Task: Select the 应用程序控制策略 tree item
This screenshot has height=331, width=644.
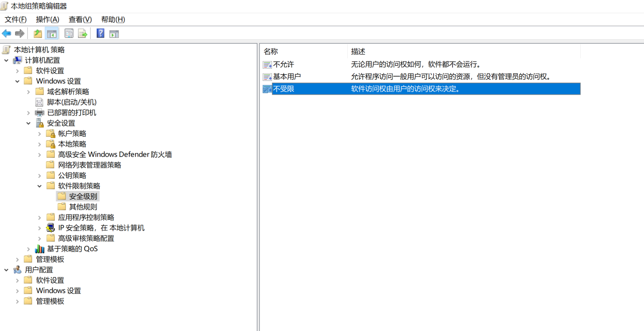Action: coord(86,217)
